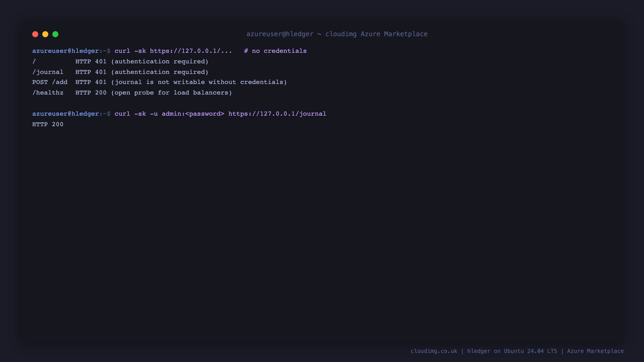Click the red close window dot

35,34
